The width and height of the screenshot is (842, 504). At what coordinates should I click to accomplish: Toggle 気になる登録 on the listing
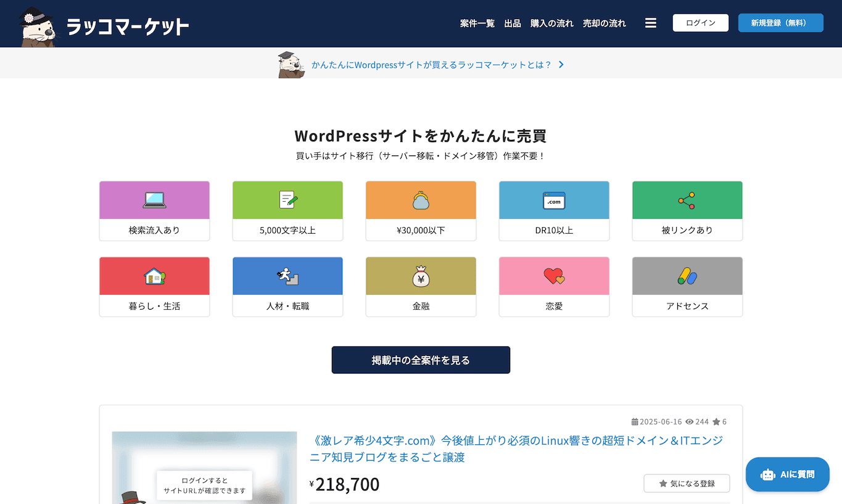pyautogui.click(x=686, y=483)
